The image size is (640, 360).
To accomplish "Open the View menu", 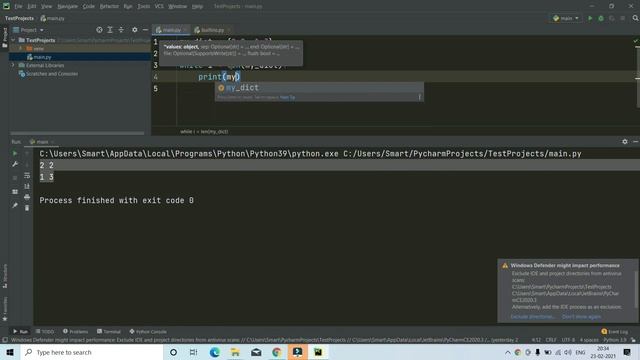I will pyautogui.click(x=46, y=7).
